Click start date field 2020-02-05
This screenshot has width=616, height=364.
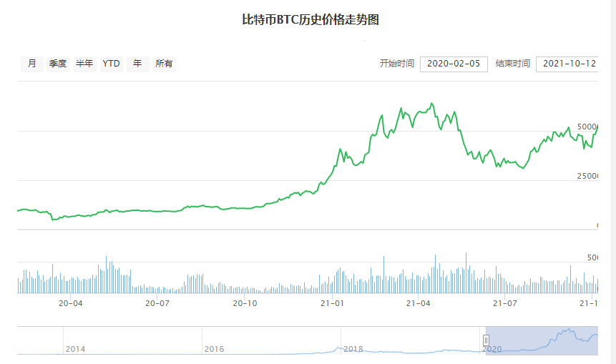(x=454, y=64)
